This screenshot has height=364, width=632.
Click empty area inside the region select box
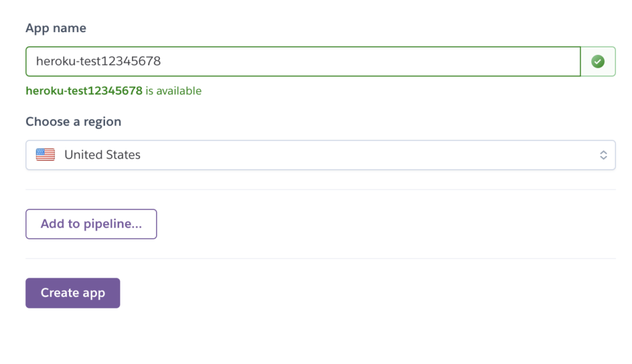coord(363,155)
